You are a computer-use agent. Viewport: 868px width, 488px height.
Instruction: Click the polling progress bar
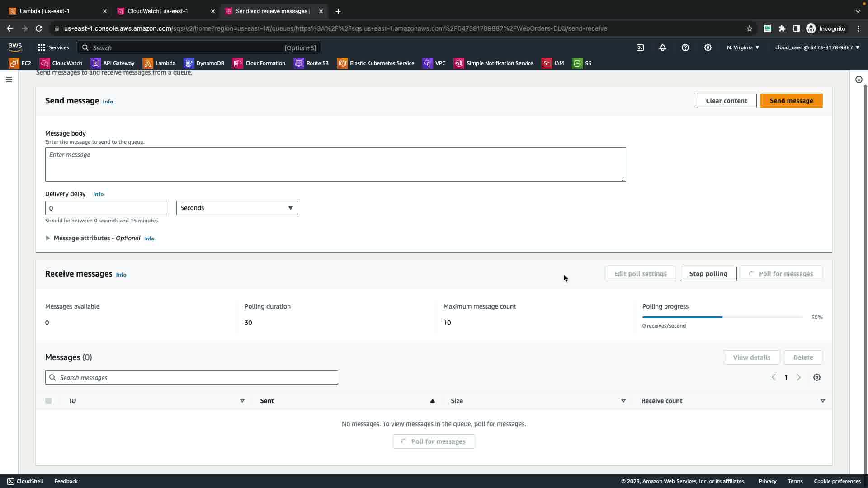pyautogui.click(x=722, y=317)
